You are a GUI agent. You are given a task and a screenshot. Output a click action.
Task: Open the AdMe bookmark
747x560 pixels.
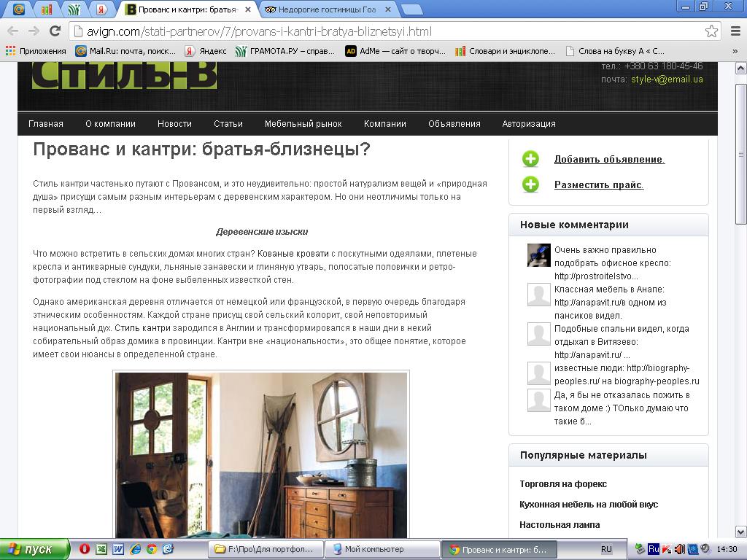[395, 51]
